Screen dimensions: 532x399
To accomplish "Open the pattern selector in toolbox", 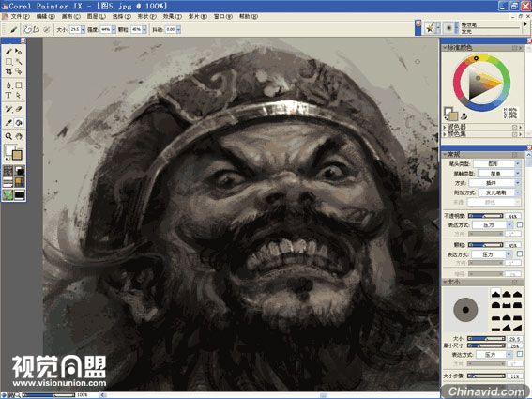I will (8, 182).
